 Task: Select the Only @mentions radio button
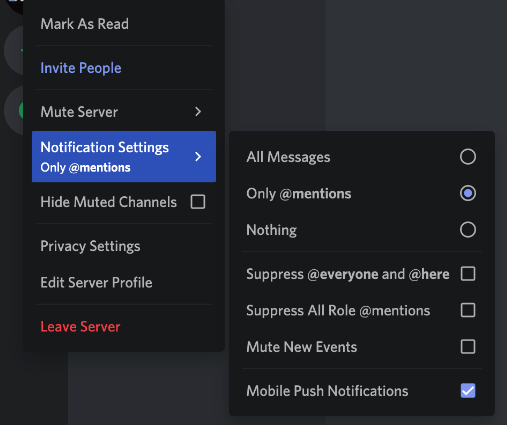point(468,193)
